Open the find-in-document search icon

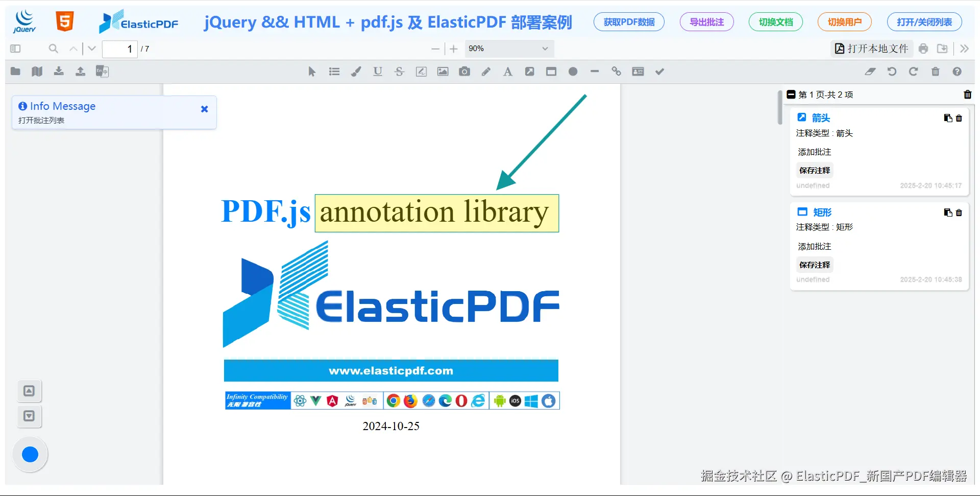53,49
